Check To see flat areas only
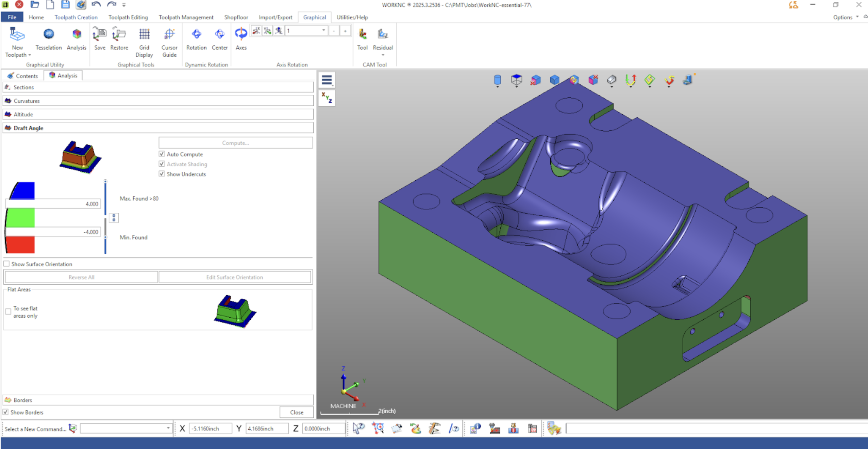 point(8,312)
